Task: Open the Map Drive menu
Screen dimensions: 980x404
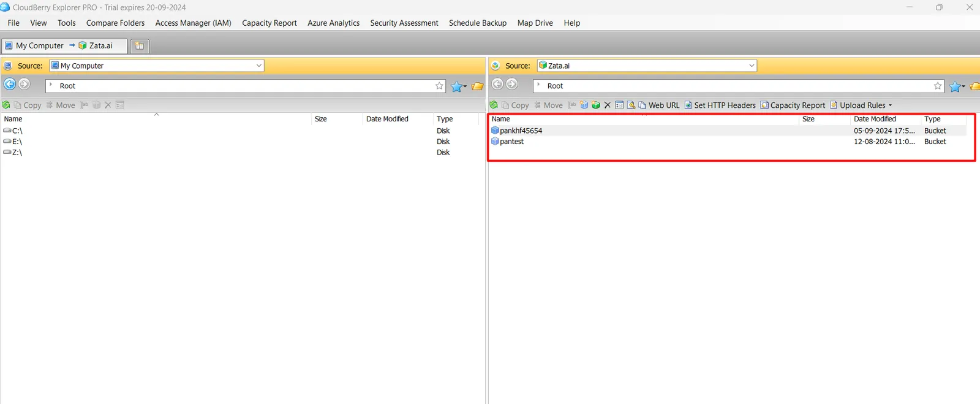Action: point(535,23)
